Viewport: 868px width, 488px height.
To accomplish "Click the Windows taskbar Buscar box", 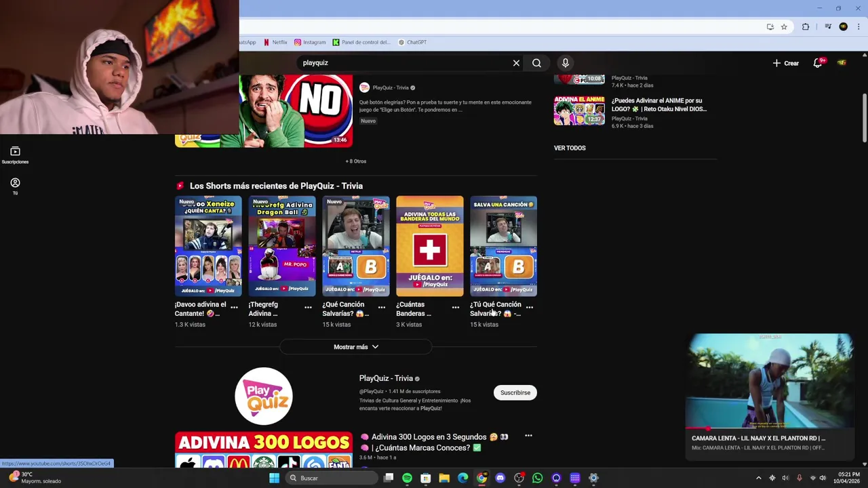I will 332,478.
